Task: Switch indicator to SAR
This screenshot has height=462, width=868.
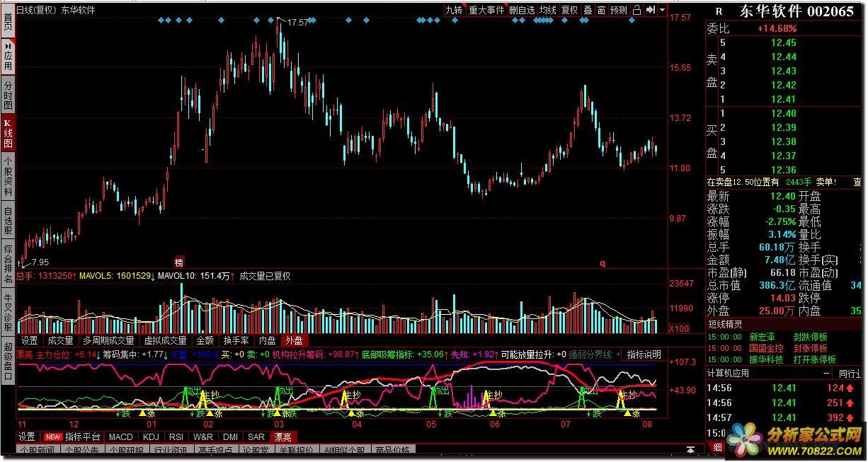Action: [x=256, y=437]
